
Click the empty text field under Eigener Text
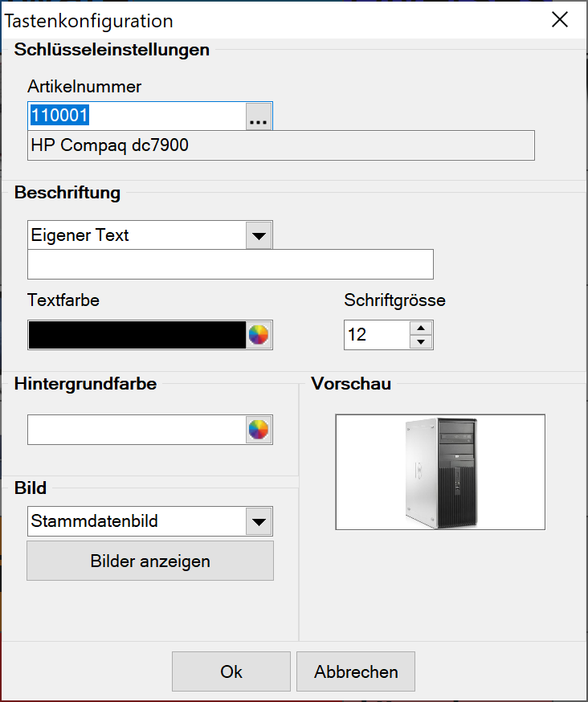pyautogui.click(x=230, y=264)
